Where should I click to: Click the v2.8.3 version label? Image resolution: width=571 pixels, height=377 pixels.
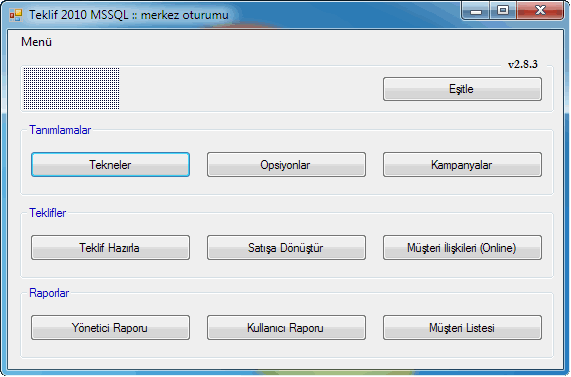click(x=523, y=64)
